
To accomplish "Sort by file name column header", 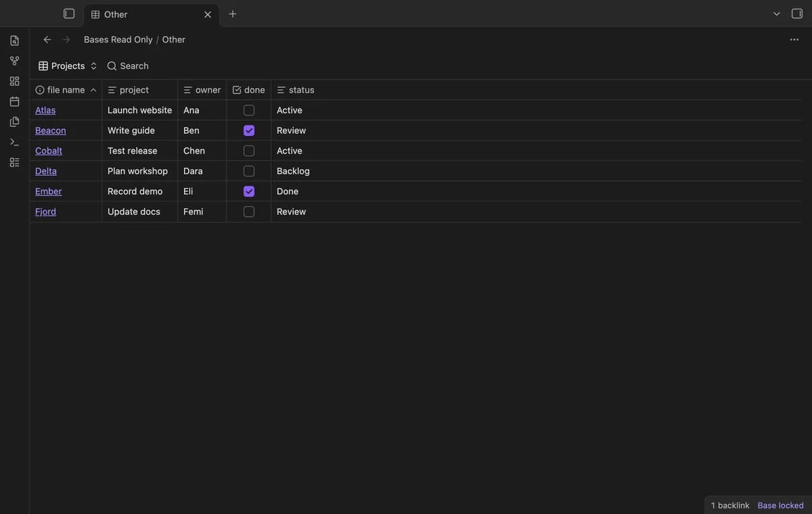I will (66, 90).
